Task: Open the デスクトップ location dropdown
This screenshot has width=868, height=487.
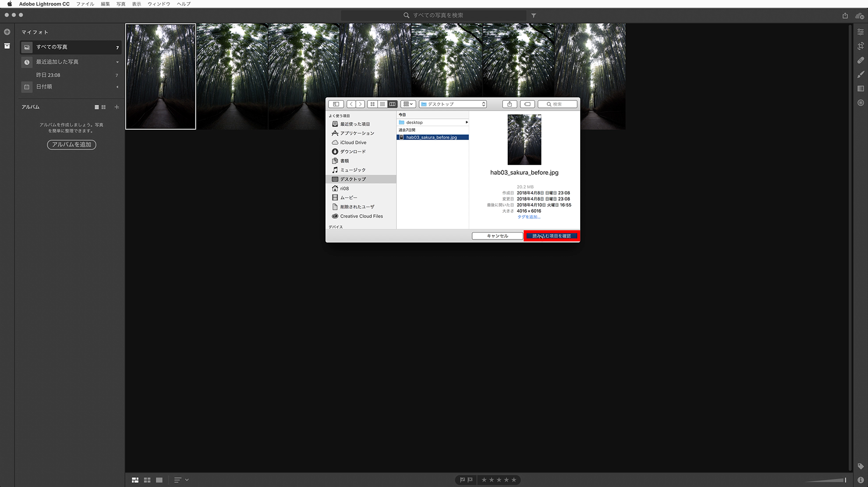Action: 453,104
